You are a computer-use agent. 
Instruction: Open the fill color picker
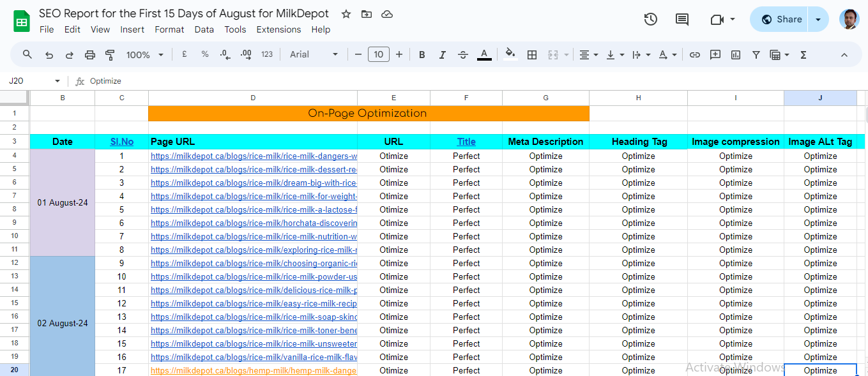tap(510, 55)
